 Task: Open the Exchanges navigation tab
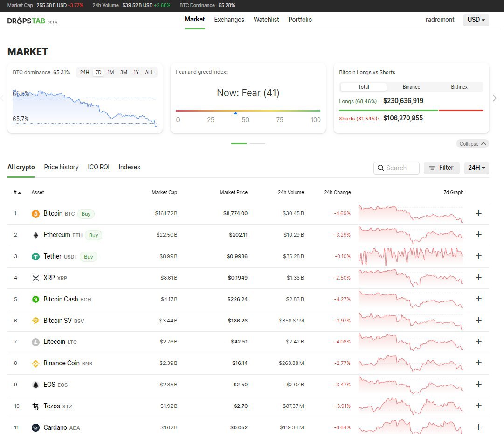tap(229, 20)
